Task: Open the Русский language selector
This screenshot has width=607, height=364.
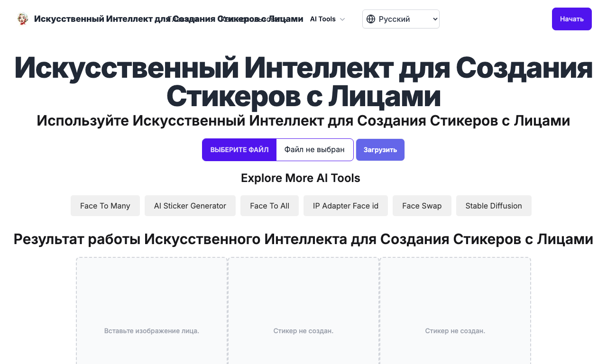Action: pyautogui.click(x=401, y=19)
